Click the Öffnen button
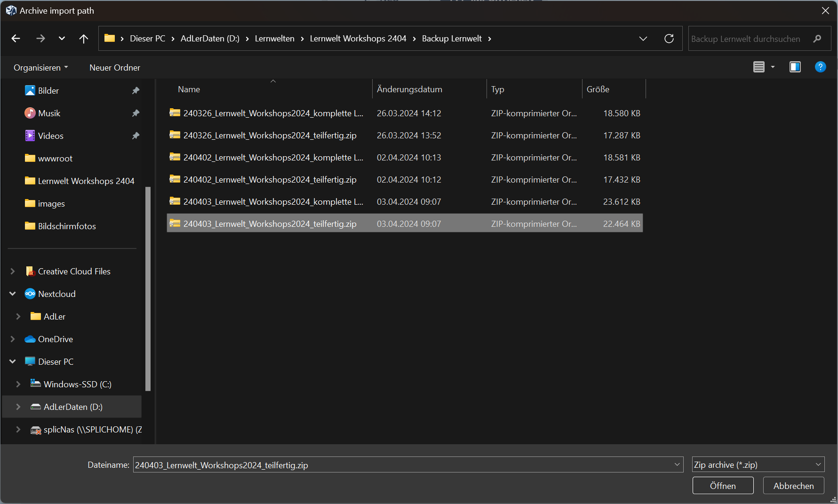 pyautogui.click(x=723, y=486)
